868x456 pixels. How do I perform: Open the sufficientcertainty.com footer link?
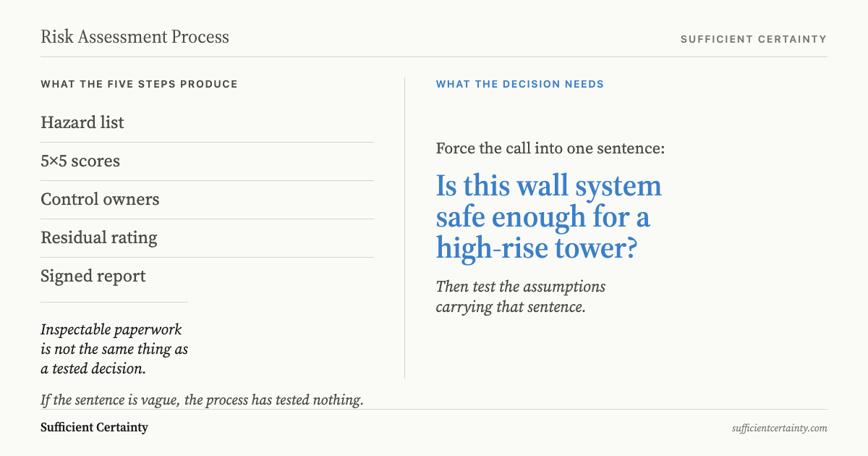pos(779,428)
